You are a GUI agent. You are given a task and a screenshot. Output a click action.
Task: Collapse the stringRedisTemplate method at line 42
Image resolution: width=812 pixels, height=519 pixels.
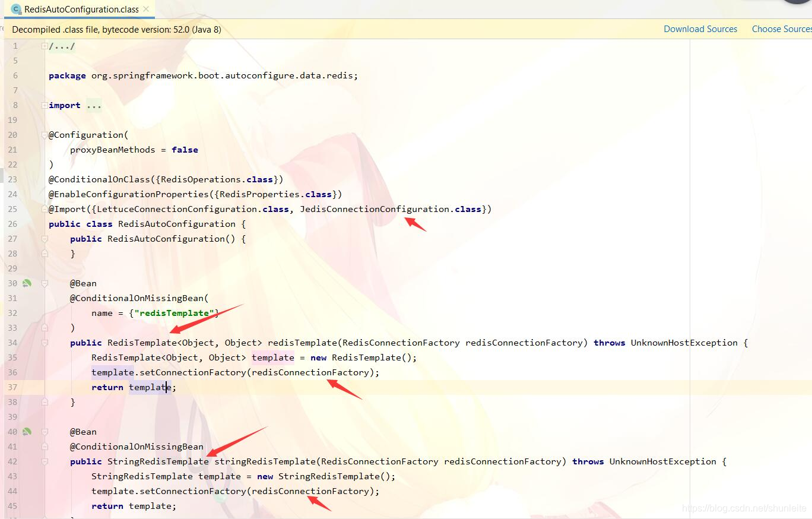(x=45, y=461)
